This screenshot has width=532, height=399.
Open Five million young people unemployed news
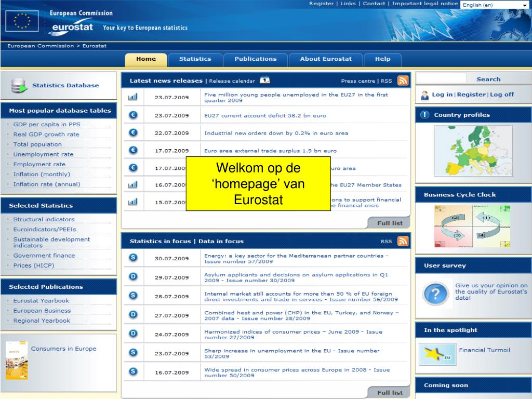(x=296, y=97)
